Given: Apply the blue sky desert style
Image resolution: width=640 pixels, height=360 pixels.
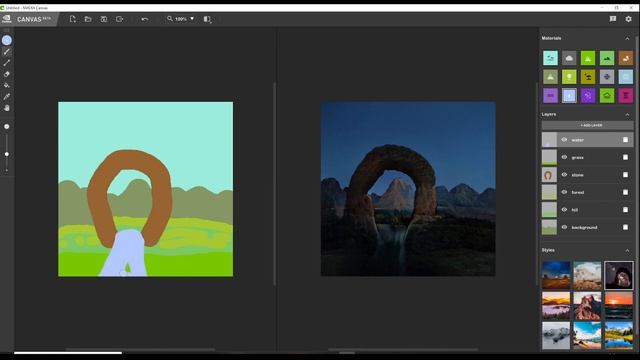Looking at the screenshot, I should tap(556, 276).
